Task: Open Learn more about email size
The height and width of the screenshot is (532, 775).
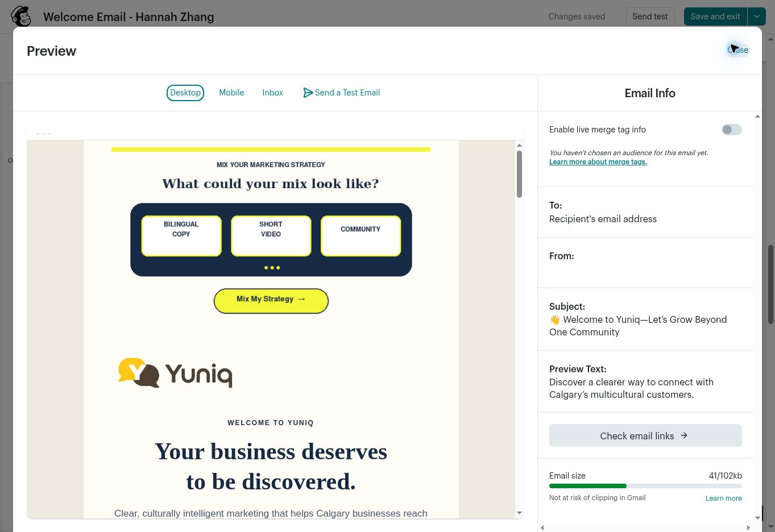Action: [723, 498]
